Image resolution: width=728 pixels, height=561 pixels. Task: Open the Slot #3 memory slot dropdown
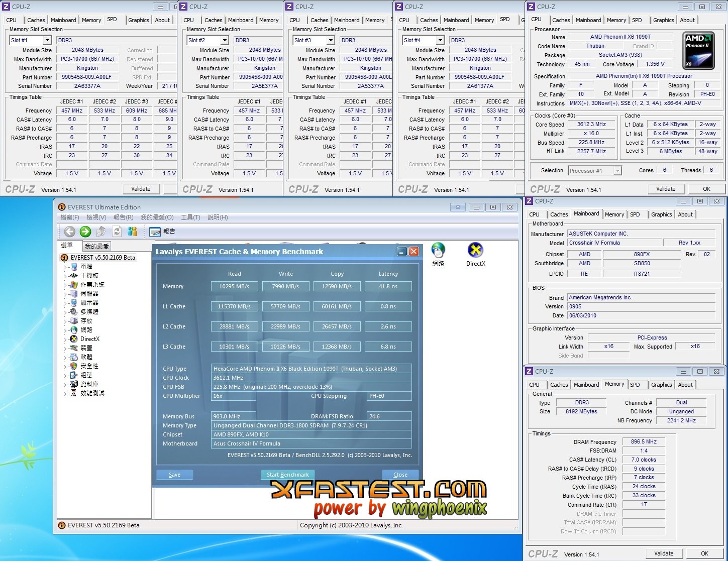click(x=331, y=40)
